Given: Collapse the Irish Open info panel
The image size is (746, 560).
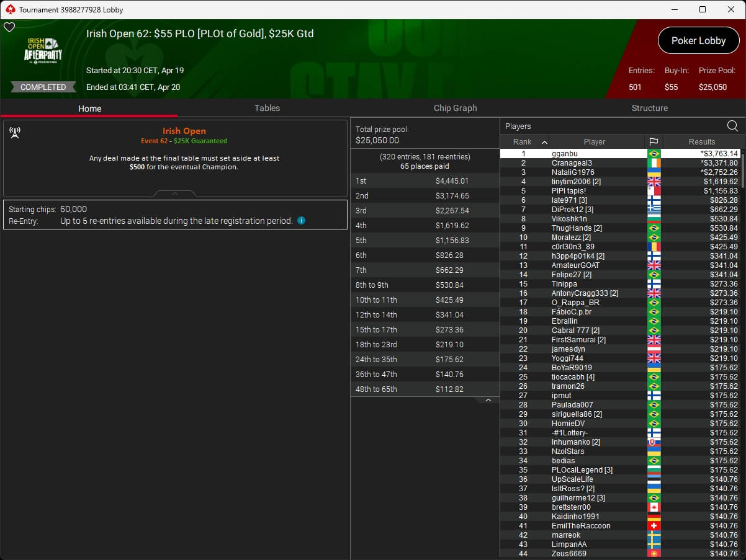Looking at the screenshot, I should pyautogui.click(x=175, y=193).
